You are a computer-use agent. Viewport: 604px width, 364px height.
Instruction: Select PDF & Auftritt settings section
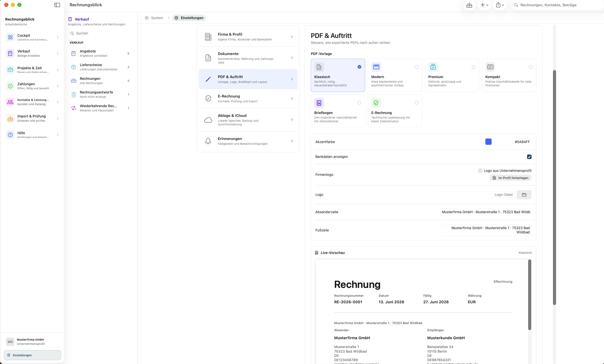point(248,79)
